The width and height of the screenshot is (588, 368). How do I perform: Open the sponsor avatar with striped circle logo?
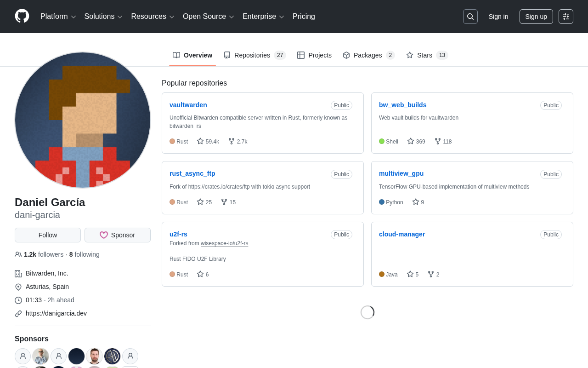112,356
